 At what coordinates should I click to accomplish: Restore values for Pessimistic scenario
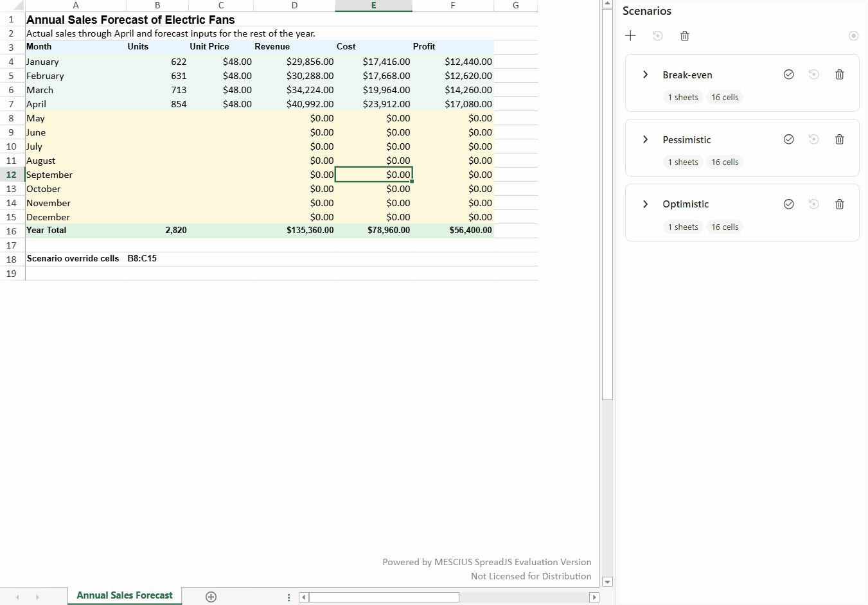pyautogui.click(x=813, y=139)
